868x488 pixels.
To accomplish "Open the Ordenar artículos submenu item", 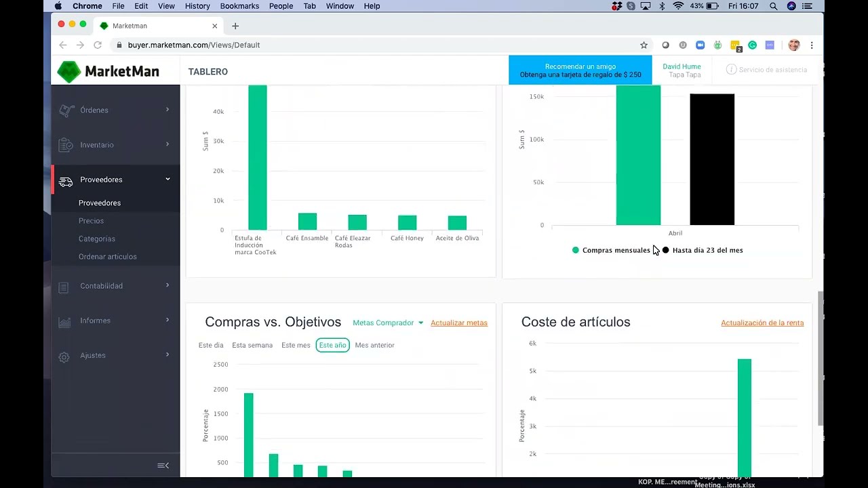I will (x=108, y=256).
